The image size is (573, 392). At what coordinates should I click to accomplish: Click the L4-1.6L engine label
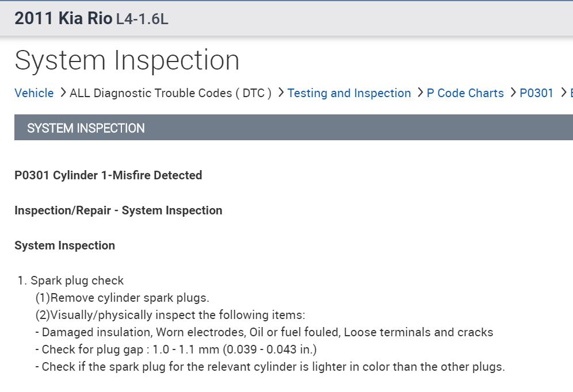[142, 19]
